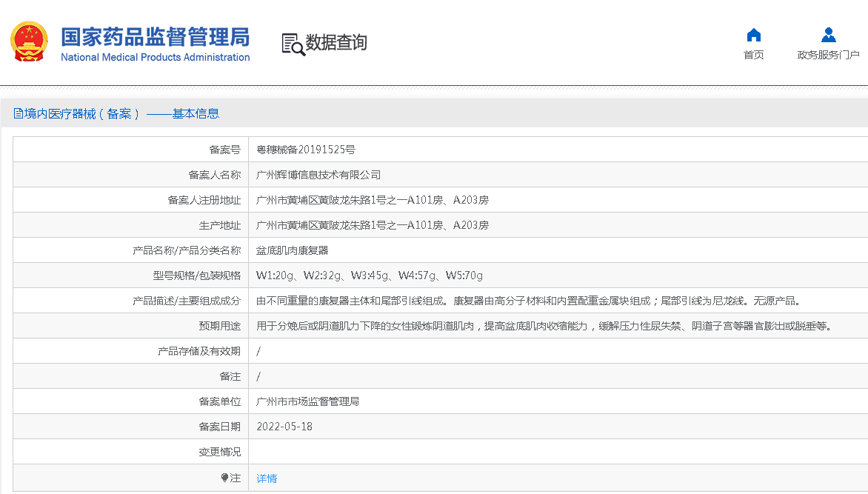Viewport: 868px width, 494px height.
Task: Click the product name 盆底肌肉康复器
Action: (292, 250)
